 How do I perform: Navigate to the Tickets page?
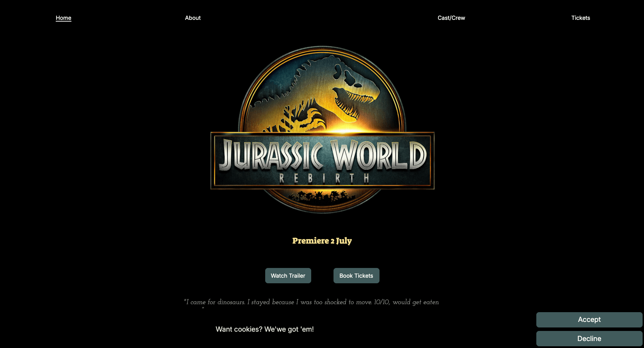pyautogui.click(x=581, y=18)
